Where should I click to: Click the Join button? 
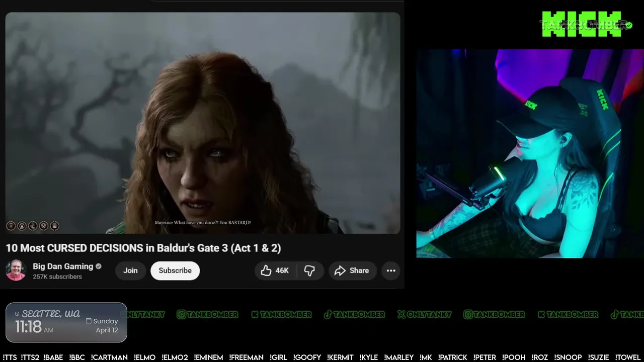pos(130,270)
